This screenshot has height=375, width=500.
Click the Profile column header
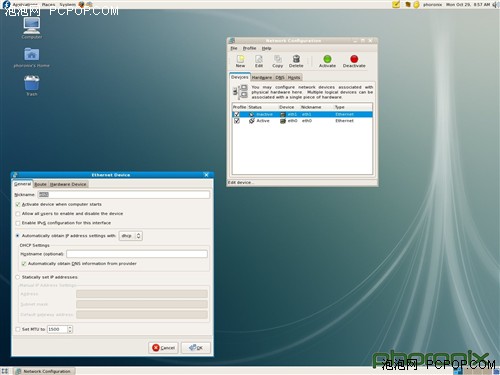(239, 107)
